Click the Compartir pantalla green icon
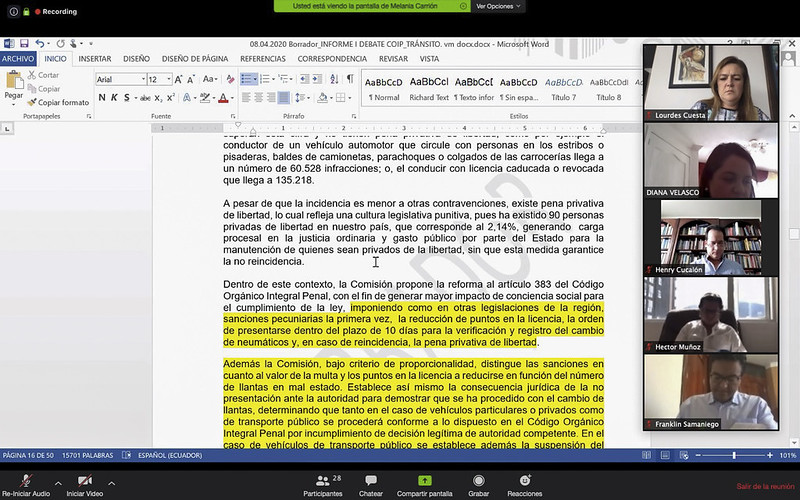 pos(424,481)
